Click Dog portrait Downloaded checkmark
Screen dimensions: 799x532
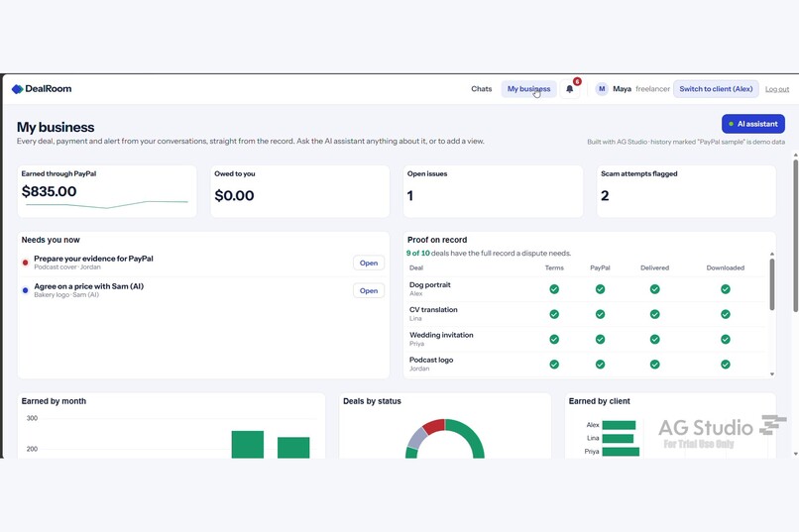point(725,289)
